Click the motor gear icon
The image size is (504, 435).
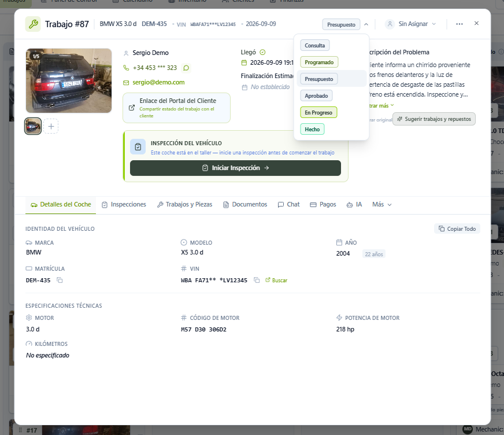[29, 318]
